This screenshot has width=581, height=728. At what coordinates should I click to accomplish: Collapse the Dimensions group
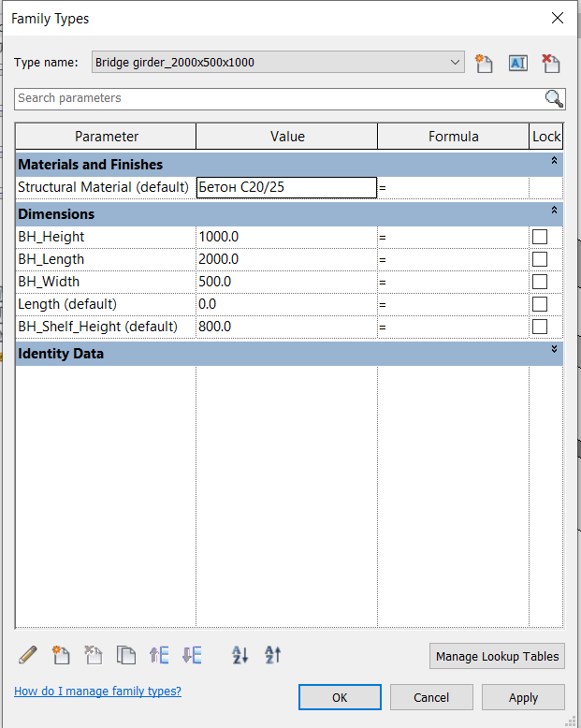pos(554,211)
